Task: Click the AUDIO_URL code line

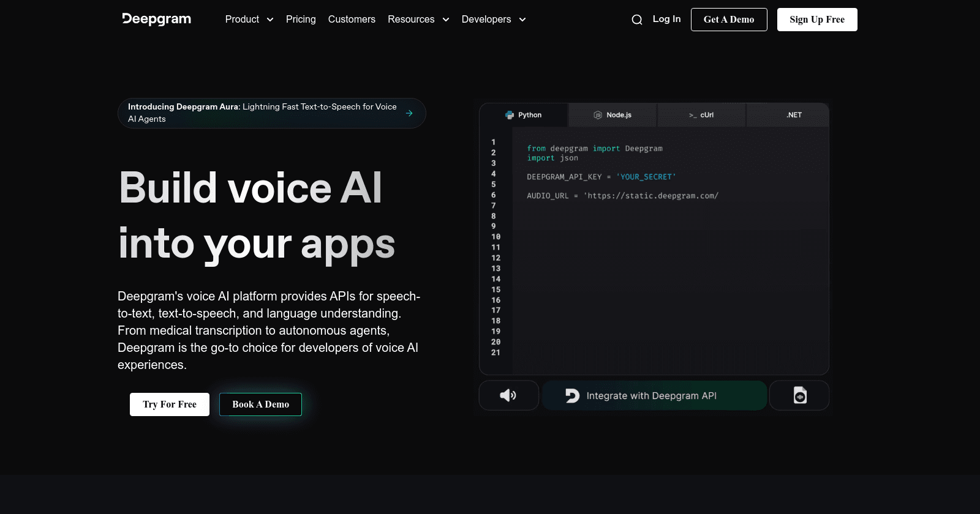Action: click(x=622, y=196)
